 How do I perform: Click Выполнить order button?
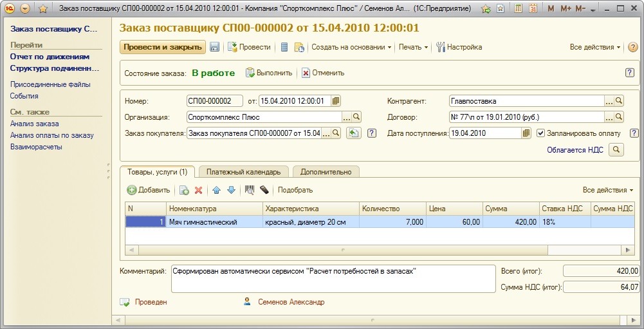[x=269, y=73]
